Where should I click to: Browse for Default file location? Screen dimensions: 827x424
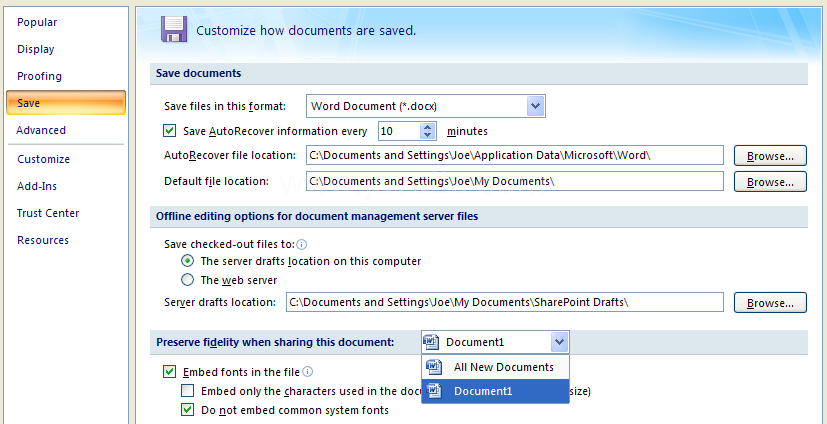771,182
